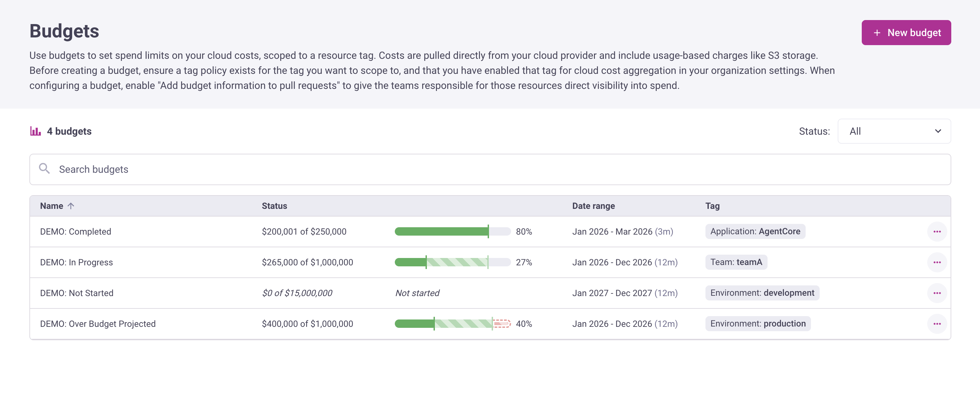The image size is (980, 393).
Task: Change the Status filter from All
Action: click(894, 131)
